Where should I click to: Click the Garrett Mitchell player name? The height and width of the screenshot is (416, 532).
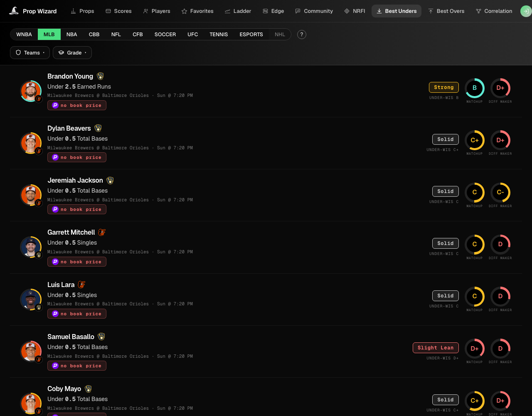pyautogui.click(x=71, y=233)
